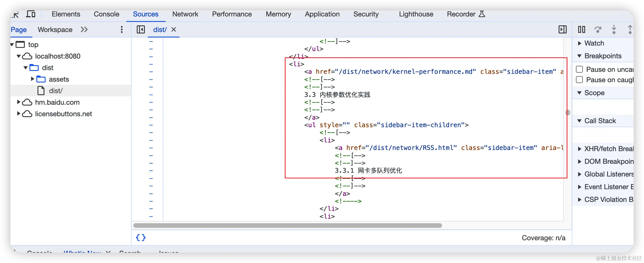Show more navigator tabs chevron

pyautogui.click(x=84, y=29)
